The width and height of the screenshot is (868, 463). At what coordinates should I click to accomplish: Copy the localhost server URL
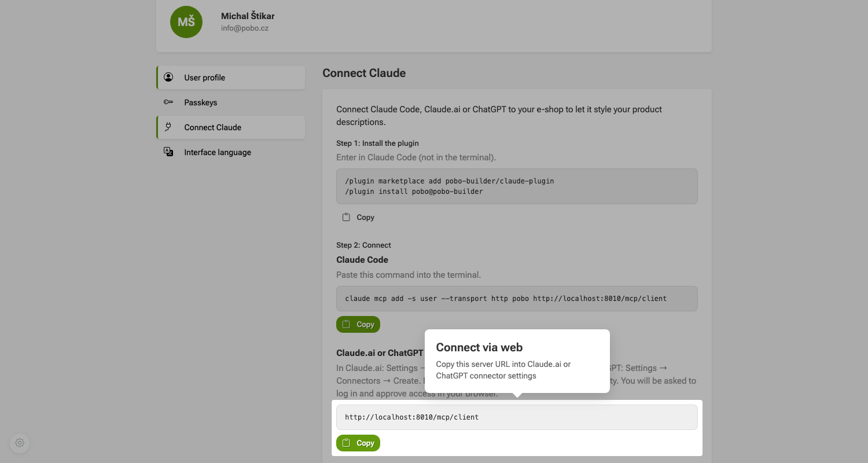358,443
